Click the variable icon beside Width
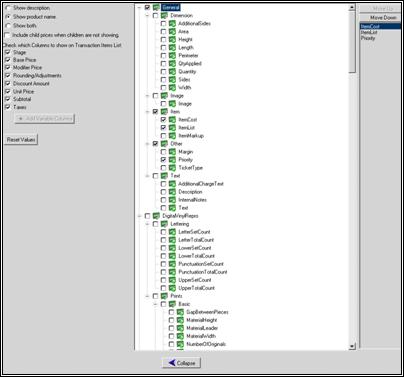The height and width of the screenshot is (377, 404). click(172, 88)
